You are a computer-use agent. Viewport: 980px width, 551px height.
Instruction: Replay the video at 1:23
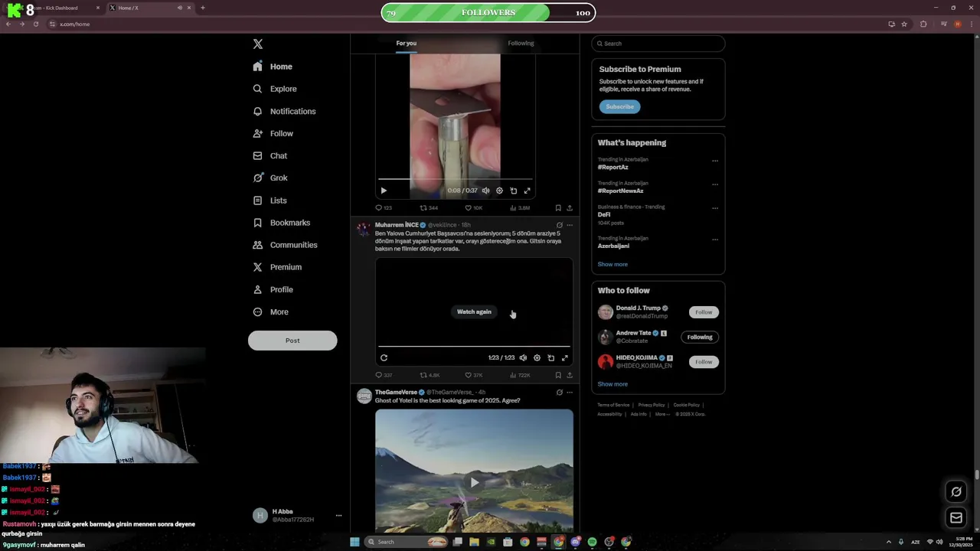384,357
